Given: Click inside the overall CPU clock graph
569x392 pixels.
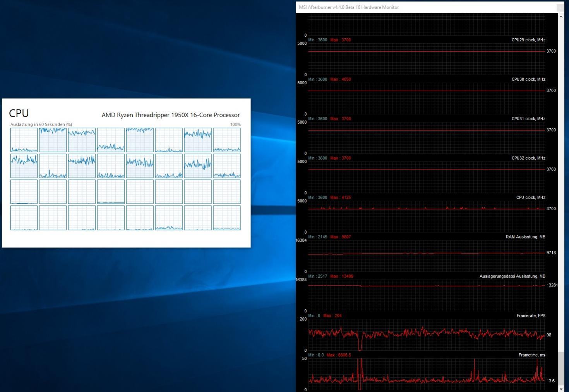Looking at the screenshot, I should (x=427, y=216).
